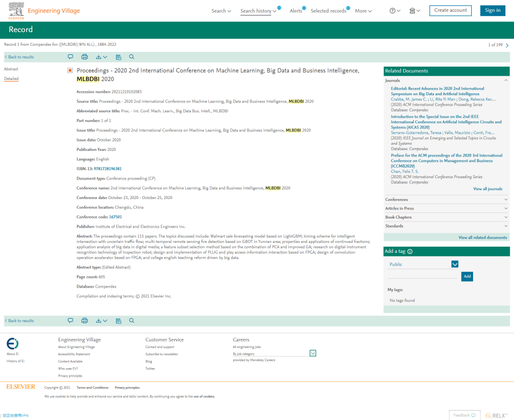Open the ISBN-13 9781728196381 link
The height and width of the screenshot is (420, 514).
[x=108, y=169]
